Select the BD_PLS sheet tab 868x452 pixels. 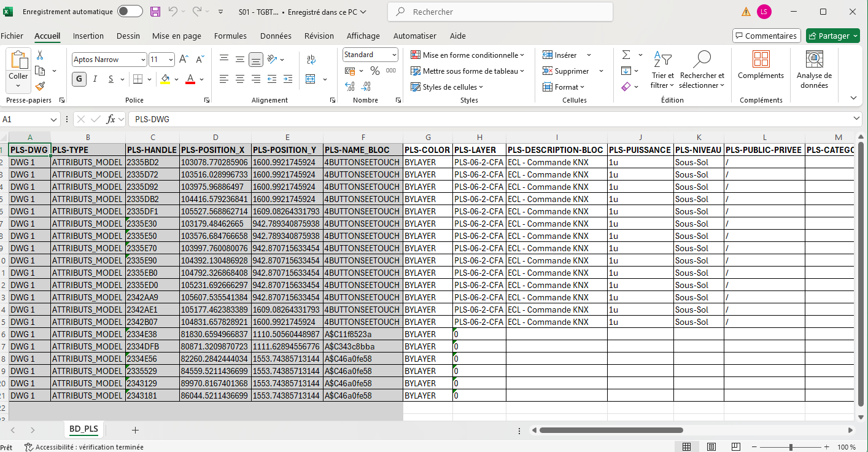tap(83, 429)
